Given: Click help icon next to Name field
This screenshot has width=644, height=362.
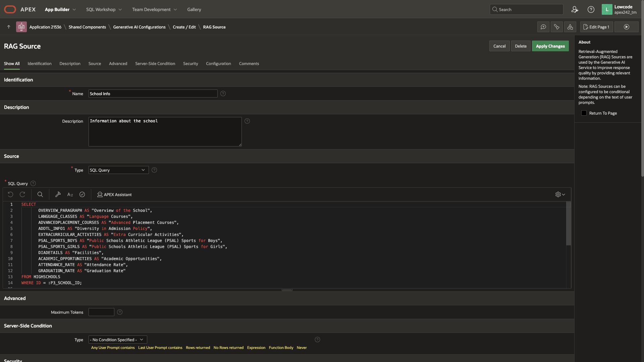Looking at the screenshot, I should 223,94.
